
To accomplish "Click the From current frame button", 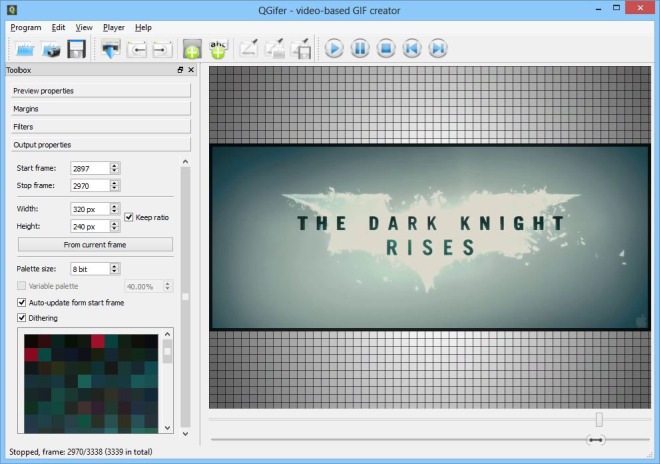I will click(95, 245).
